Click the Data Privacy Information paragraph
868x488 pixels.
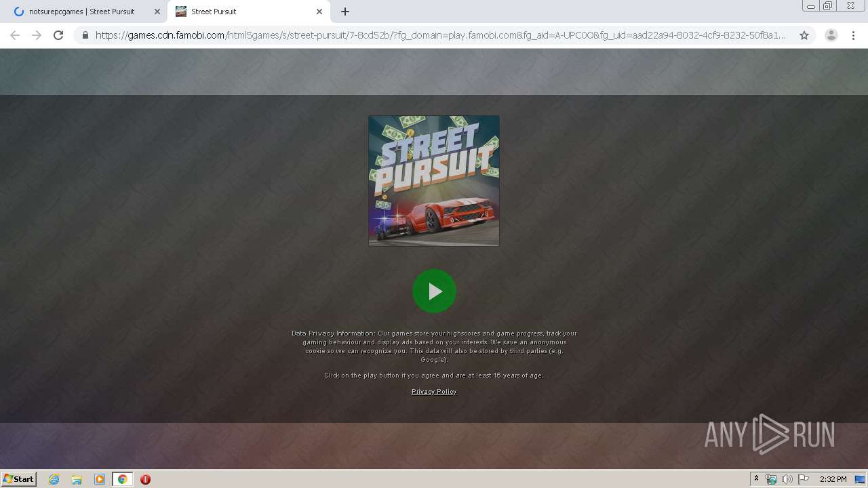point(434,346)
